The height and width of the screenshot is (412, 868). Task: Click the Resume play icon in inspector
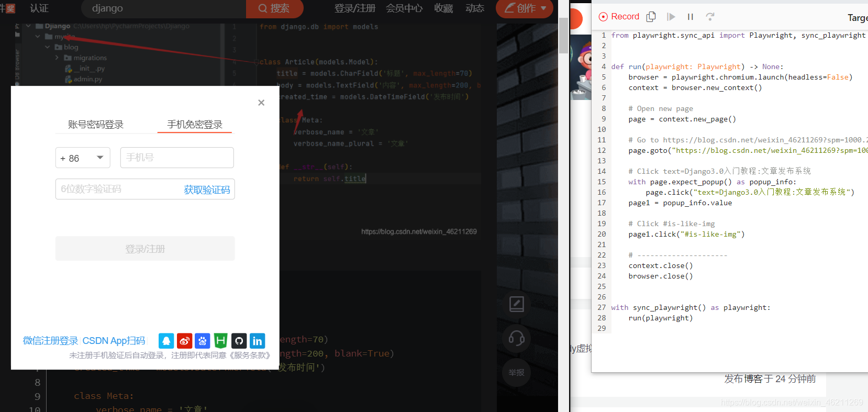coord(671,17)
